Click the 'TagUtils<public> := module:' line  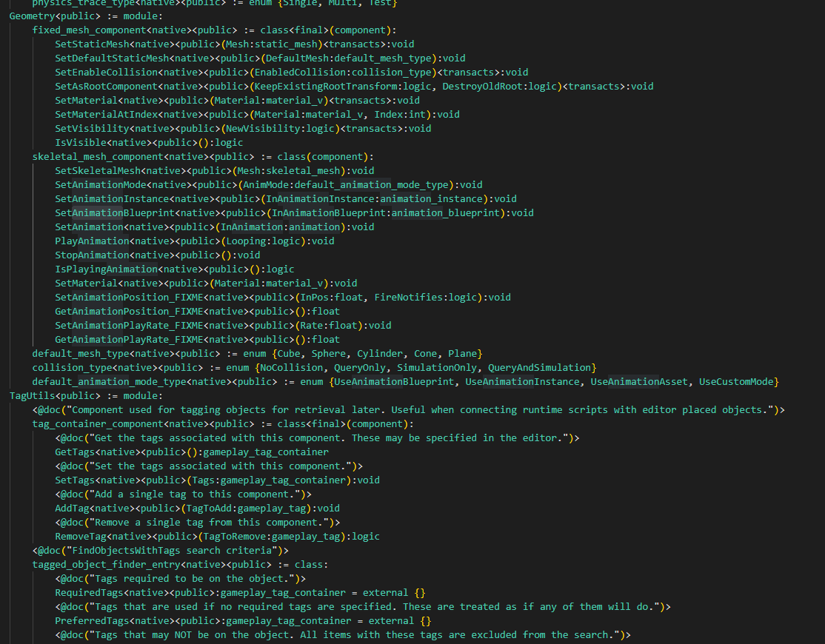tap(87, 396)
